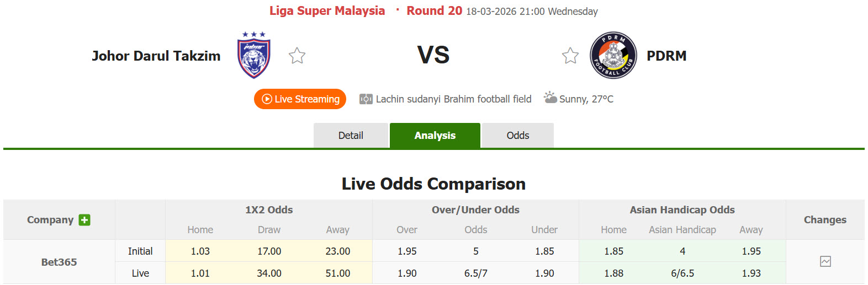Image resolution: width=868 pixels, height=285 pixels.
Task: Open the Liga Super Malaysia league link
Action: [x=327, y=11]
